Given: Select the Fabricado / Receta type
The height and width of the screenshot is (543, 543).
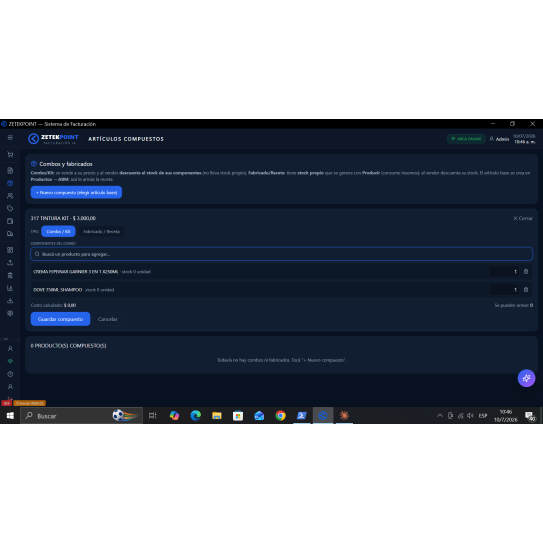Looking at the screenshot, I should point(101,231).
